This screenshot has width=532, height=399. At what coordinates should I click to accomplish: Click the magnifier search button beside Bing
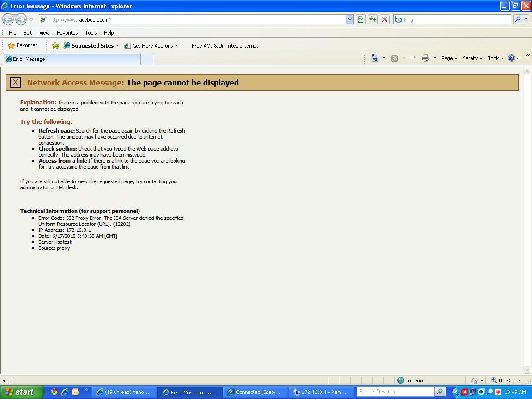click(518, 20)
